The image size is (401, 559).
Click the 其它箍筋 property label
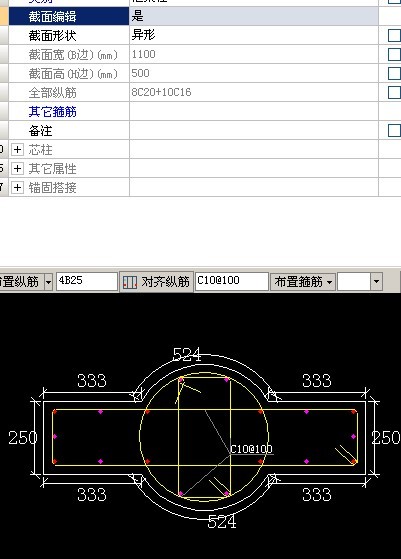point(52,112)
